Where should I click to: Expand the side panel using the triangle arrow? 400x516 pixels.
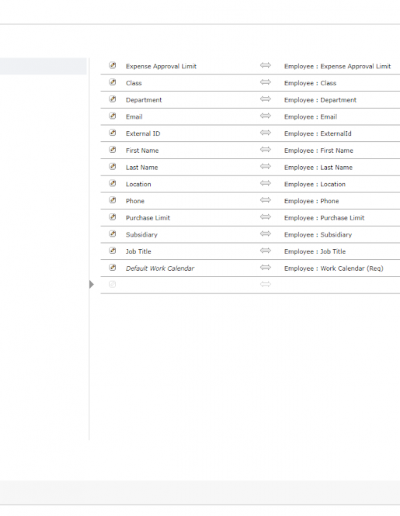[x=92, y=284]
